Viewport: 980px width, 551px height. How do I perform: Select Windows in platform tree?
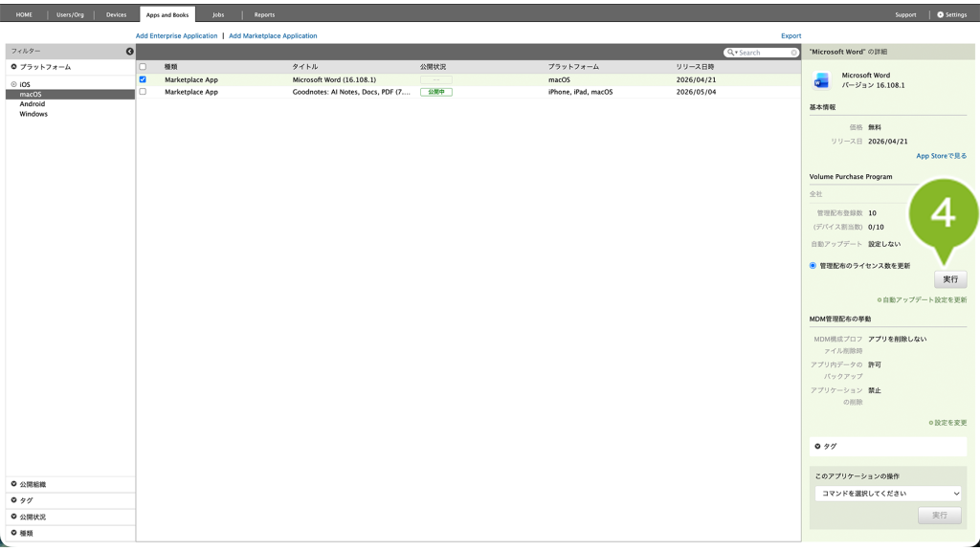(33, 115)
